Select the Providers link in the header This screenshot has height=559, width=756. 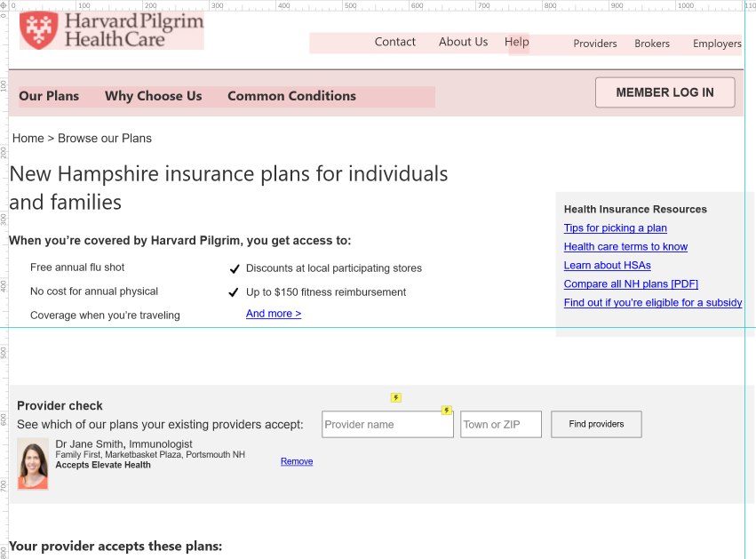595,44
